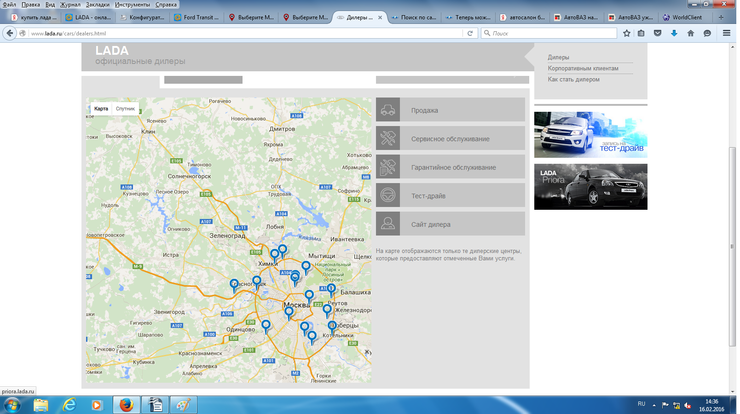This screenshot has height=414, width=740.
Task: Click the chat bubble icon in the toolbar
Action: point(707,34)
